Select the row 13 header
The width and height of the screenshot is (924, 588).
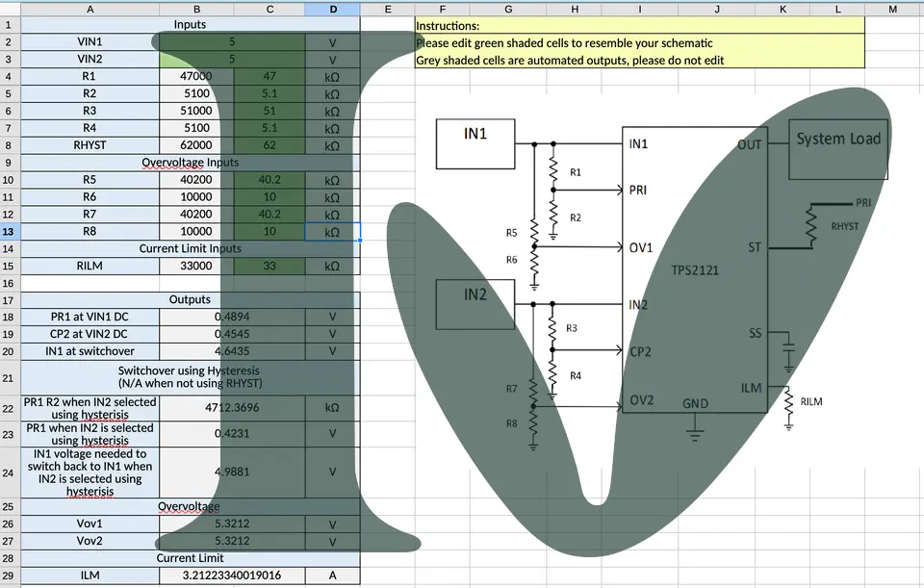click(x=9, y=232)
